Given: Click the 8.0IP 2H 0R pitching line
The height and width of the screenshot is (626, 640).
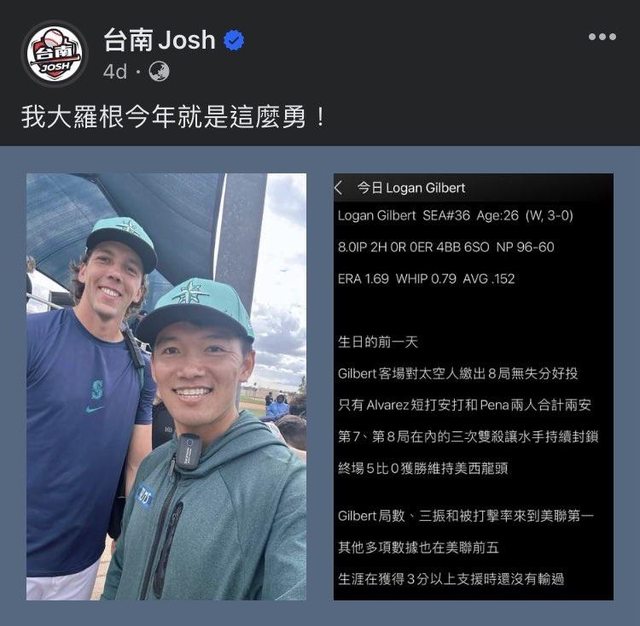Looking at the screenshot, I should (446, 247).
